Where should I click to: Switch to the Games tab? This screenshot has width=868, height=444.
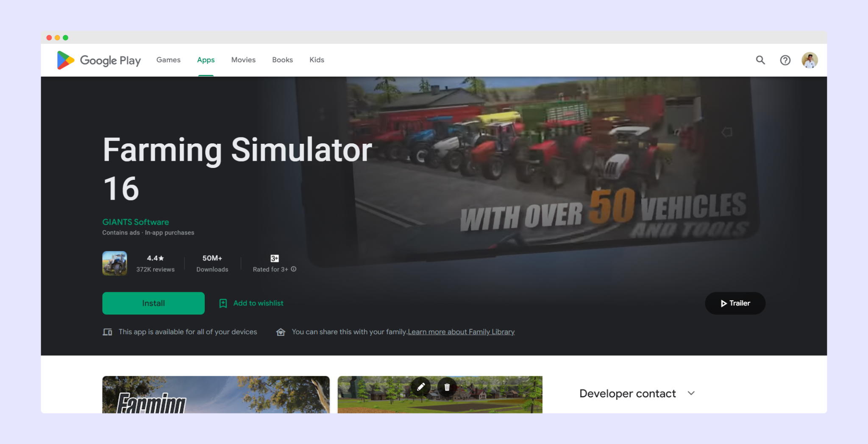pyautogui.click(x=168, y=60)
